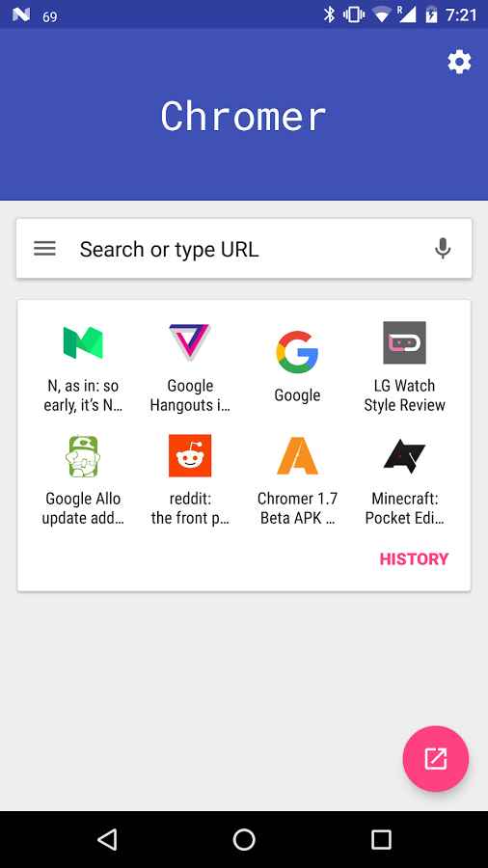This screenshot has width=488, height=868.
Task: Open the Google site shortcut icon
Action: pyautogui.click(x=297, y=351)
